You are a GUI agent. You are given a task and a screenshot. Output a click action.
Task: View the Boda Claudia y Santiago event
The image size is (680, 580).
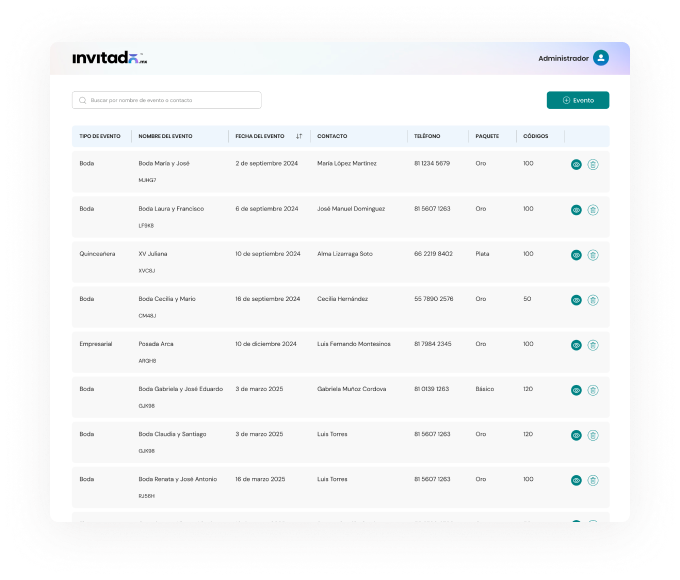(576, 435)
